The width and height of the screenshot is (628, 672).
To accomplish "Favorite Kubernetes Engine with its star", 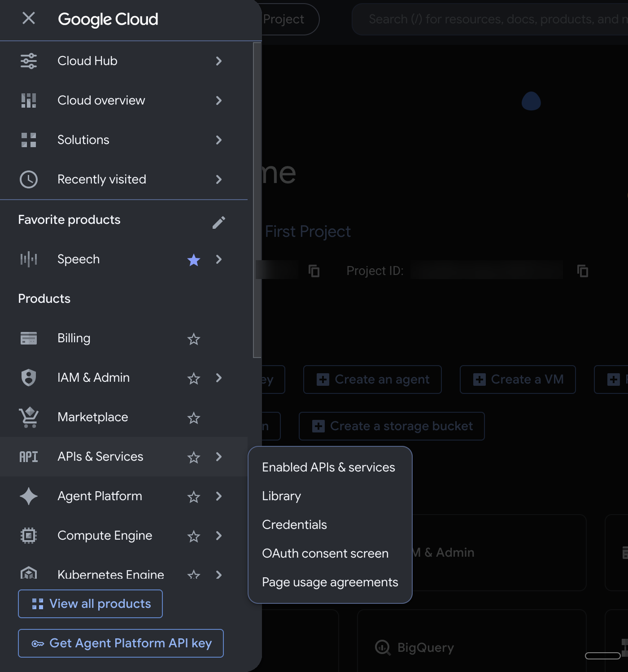I will pyautogui.click(x=194, y=574).
